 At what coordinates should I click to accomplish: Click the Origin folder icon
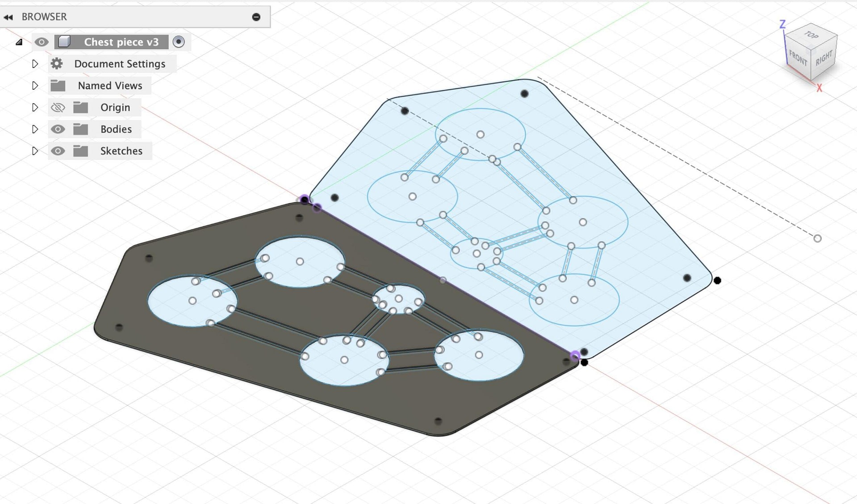click(x=80, y=107)
